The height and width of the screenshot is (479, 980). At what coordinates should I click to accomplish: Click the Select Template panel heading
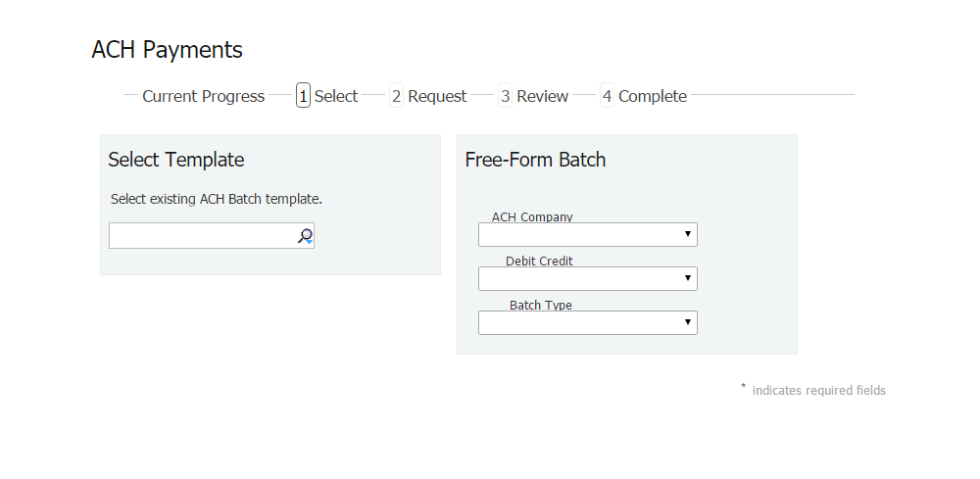(176, 160)
